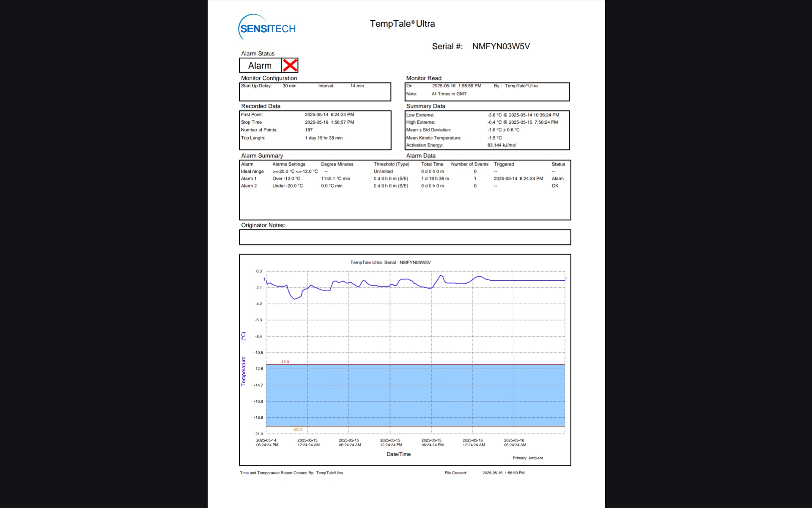
Task: Click the -20.0 lower limit label on chart
Action: point(297,429)
